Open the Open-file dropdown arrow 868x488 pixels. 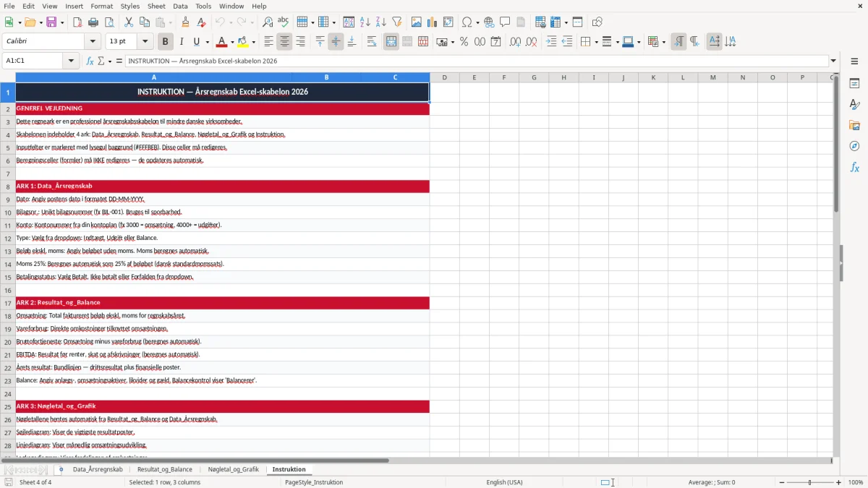[40, 22]
